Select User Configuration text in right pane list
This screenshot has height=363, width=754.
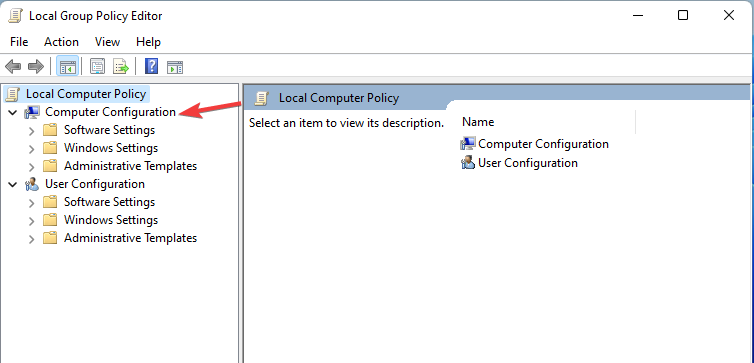pyautogui.click(x=528, y=163)
